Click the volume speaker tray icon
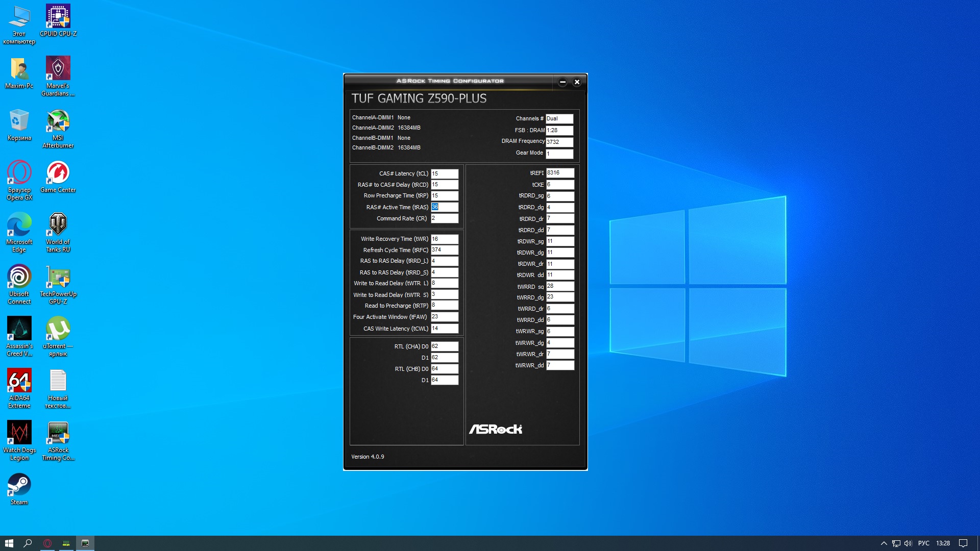This screenshot has width=980, height=551. point(908,543)
